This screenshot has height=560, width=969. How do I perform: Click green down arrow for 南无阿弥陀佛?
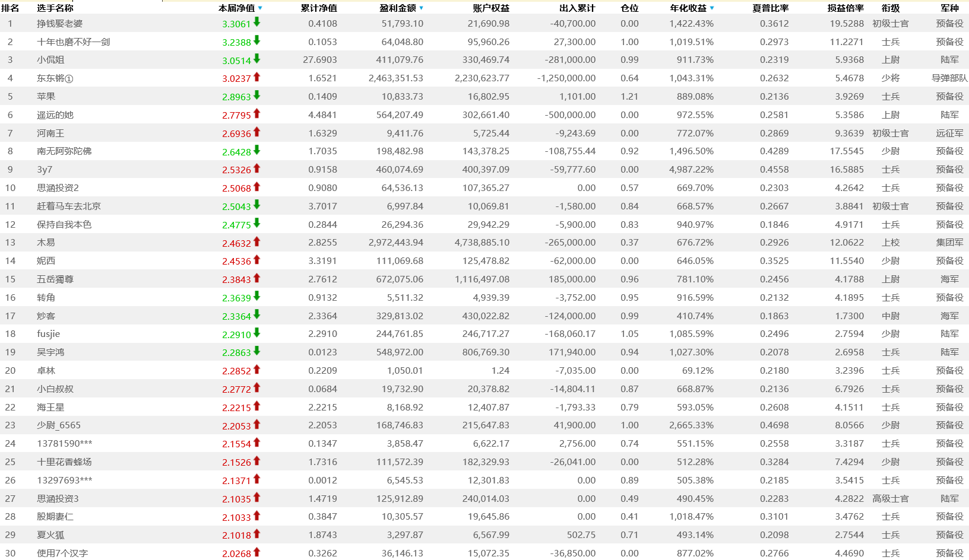pyautogui.click(x=257, y=150)
